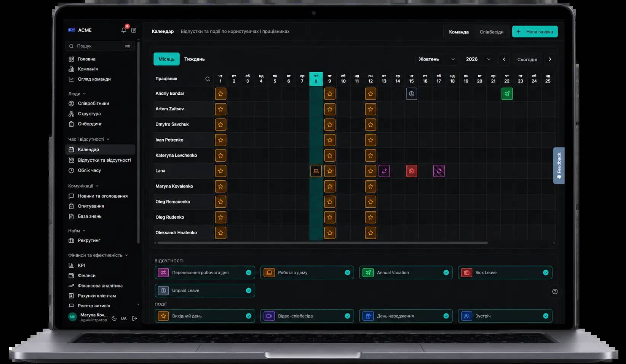Switch to the Тиждень view tab

pos(195,59)
